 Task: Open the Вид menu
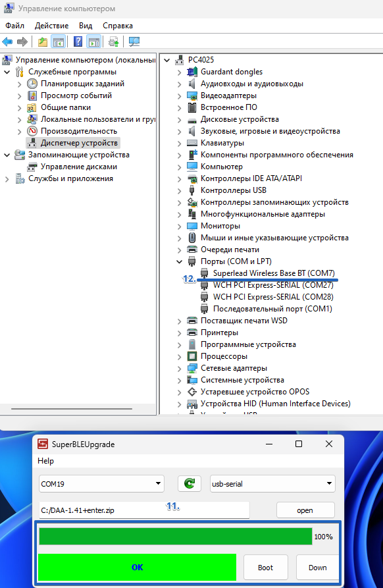[86, 26]
